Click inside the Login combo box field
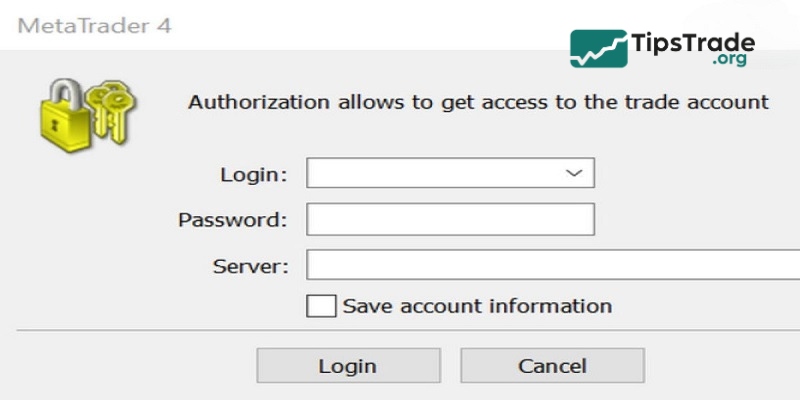 (430, 173)
